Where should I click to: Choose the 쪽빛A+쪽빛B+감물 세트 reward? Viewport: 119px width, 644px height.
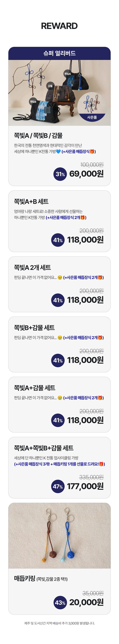[x=44, y=448]
